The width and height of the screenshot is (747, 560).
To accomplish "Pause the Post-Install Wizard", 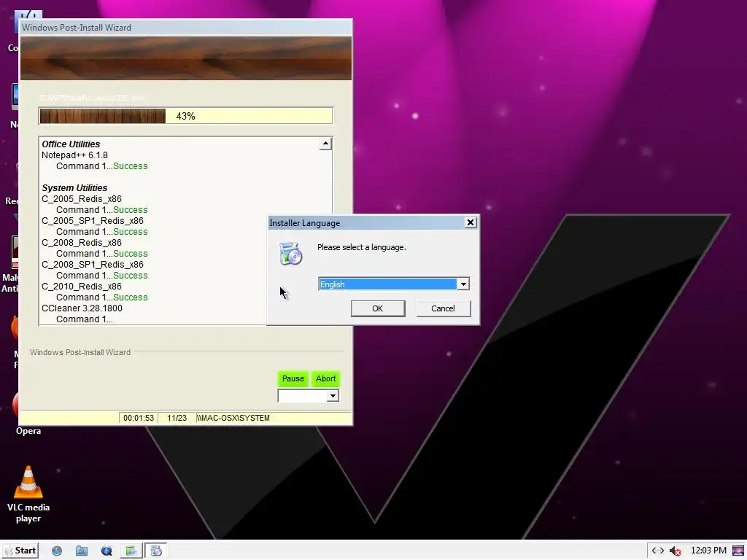I will 293,378.
